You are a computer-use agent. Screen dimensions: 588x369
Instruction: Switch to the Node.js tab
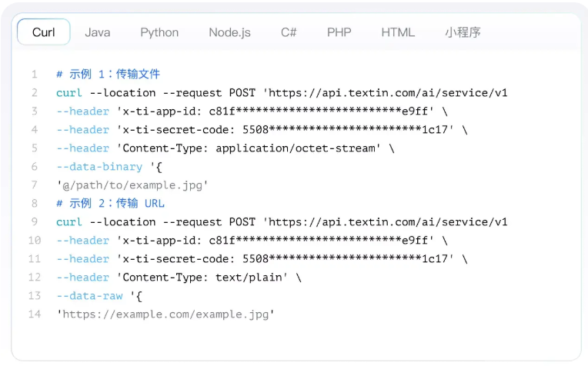tap(229, 32)
